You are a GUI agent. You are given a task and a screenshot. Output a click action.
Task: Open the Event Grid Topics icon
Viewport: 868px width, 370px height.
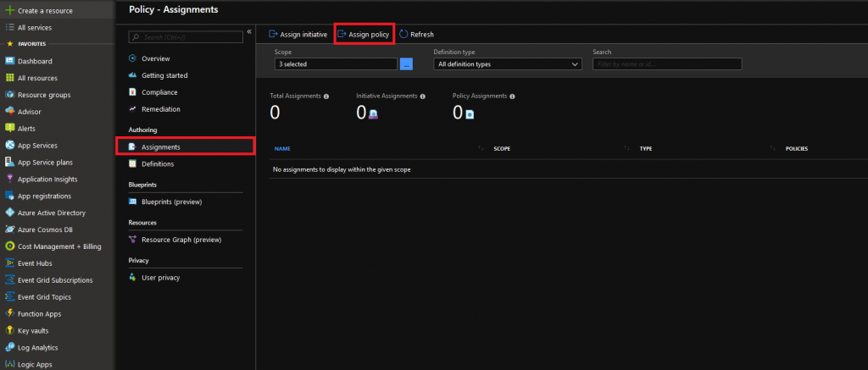[9, 297]
